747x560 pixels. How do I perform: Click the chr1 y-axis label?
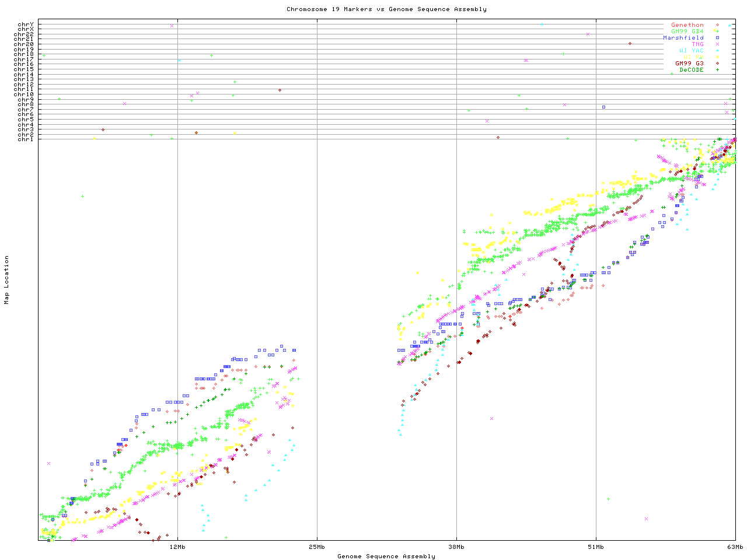[x=26, y=139]
